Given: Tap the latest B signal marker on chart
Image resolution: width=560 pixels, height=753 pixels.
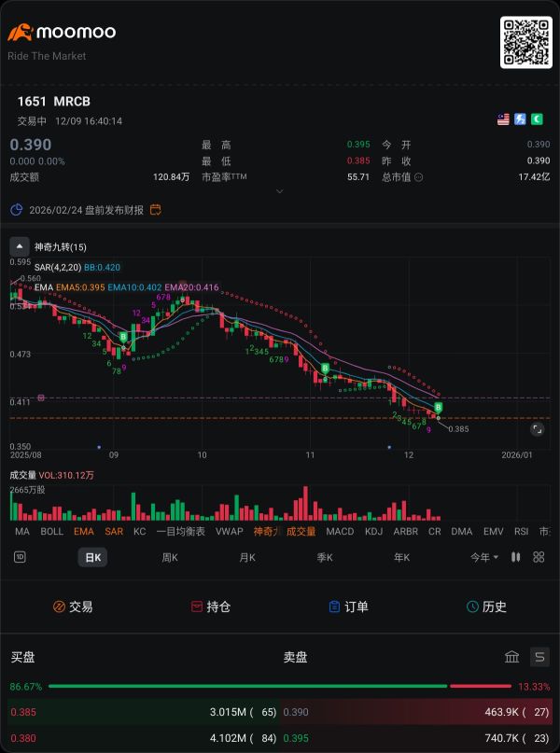Looking at the screenshot, I should [x=438, y=408].
